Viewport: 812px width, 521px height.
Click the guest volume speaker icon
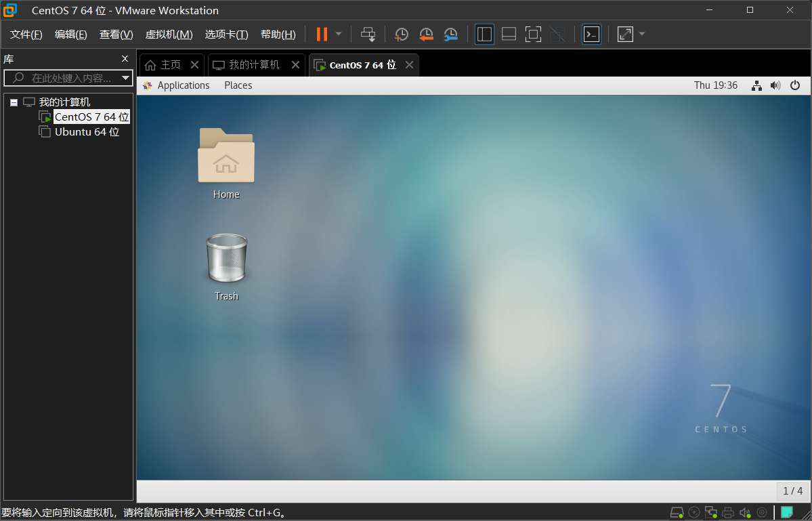(775, 85)
